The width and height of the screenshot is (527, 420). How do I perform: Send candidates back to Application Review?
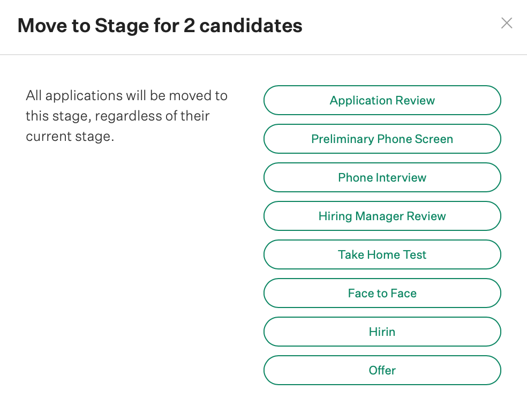point(382,100)
